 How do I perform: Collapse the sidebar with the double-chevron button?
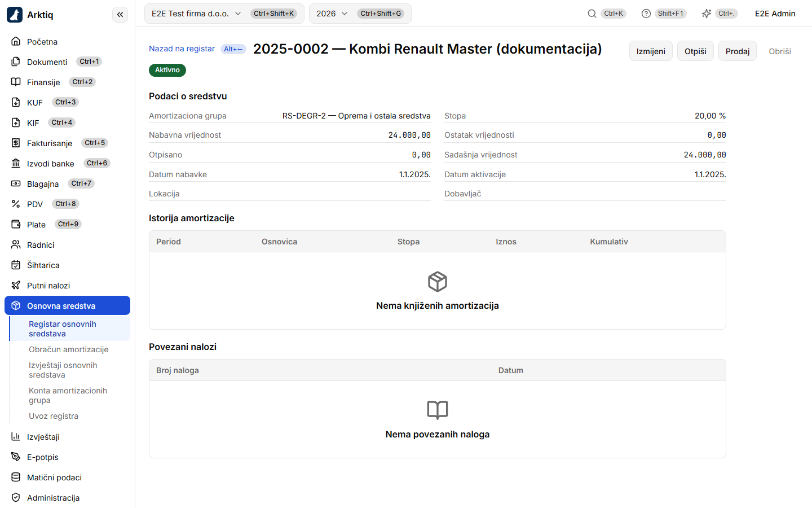120,15
